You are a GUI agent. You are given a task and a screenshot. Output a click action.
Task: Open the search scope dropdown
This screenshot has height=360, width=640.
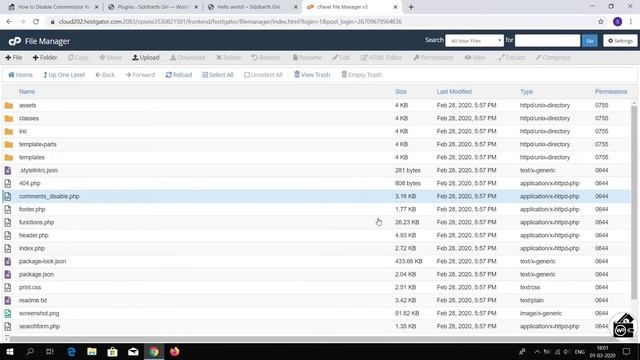point(474,41)
